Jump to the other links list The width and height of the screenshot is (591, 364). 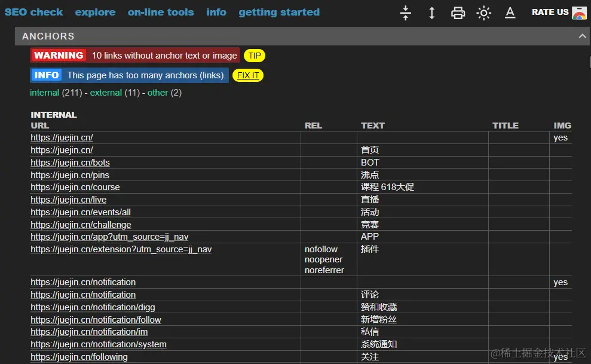158,93
